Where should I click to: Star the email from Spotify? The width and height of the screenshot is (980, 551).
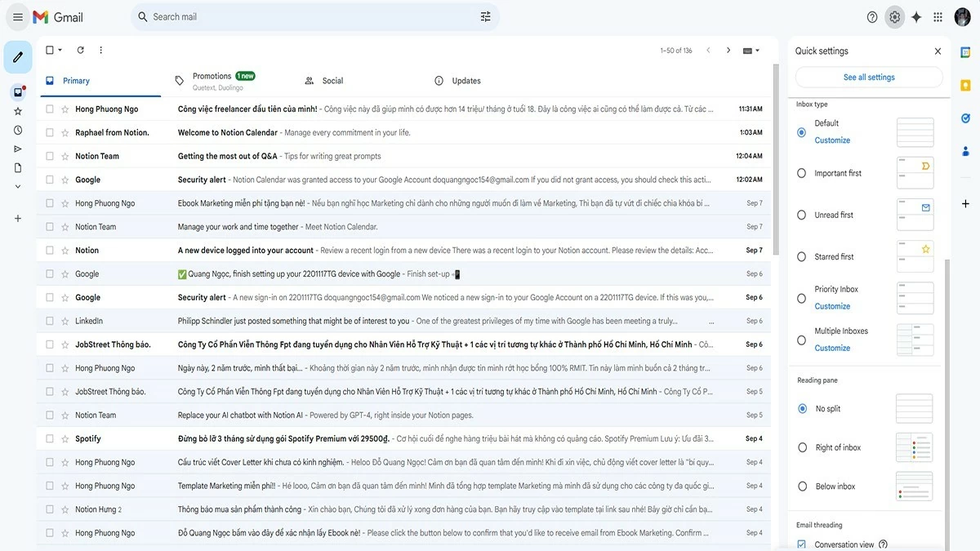[65, 438]
